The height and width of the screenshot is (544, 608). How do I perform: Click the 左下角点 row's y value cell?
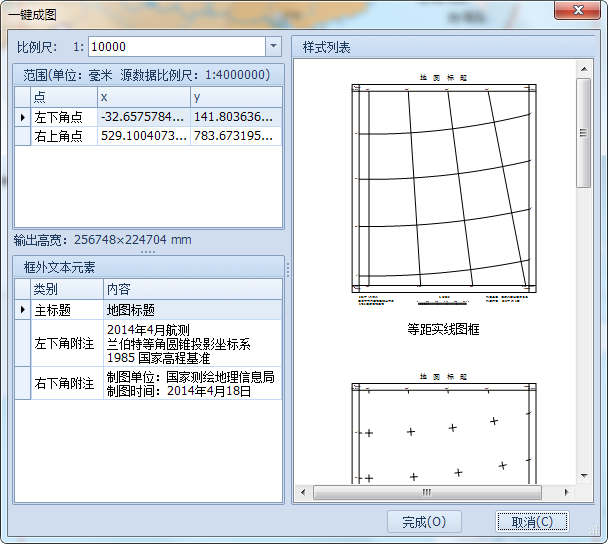coord(235,117)
